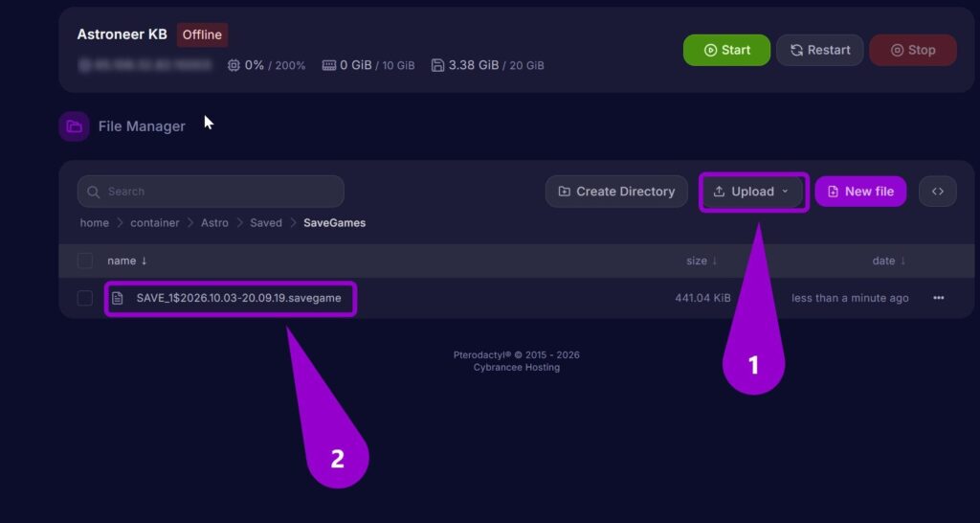Open the code brackets icon button

[938, 192]
